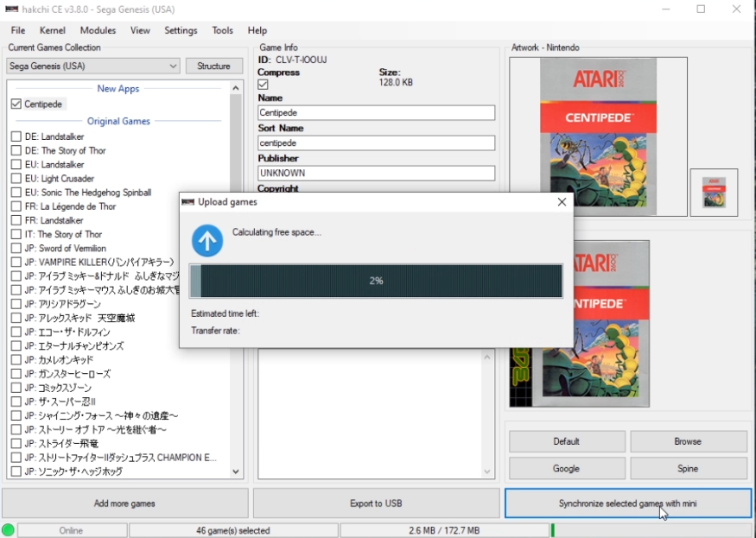Click the Size 128.0 KB value

tap(396, 82)
